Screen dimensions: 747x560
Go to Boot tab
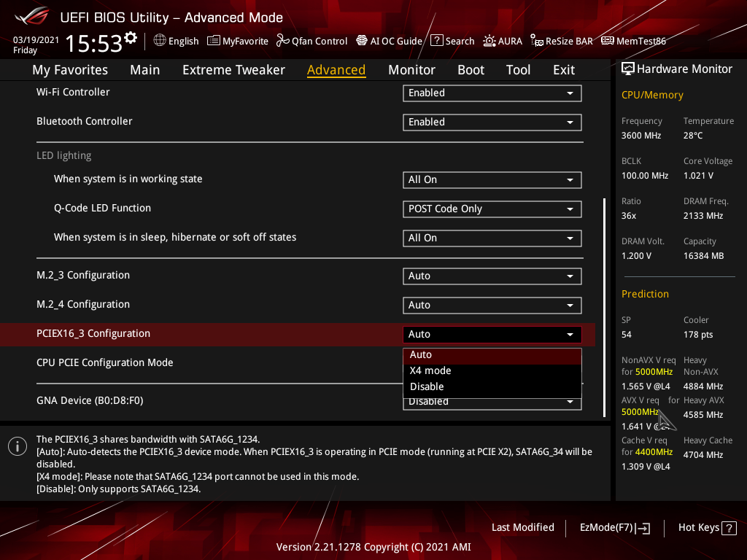tap(471, 70)
